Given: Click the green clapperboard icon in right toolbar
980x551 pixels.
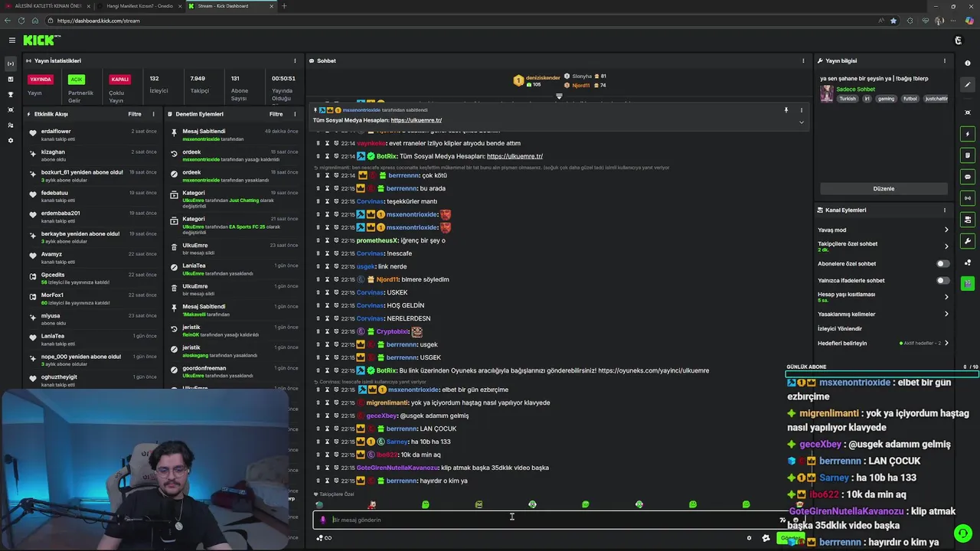Looking at the screenshot, I should pyautogui.click(x=968, y=283).
